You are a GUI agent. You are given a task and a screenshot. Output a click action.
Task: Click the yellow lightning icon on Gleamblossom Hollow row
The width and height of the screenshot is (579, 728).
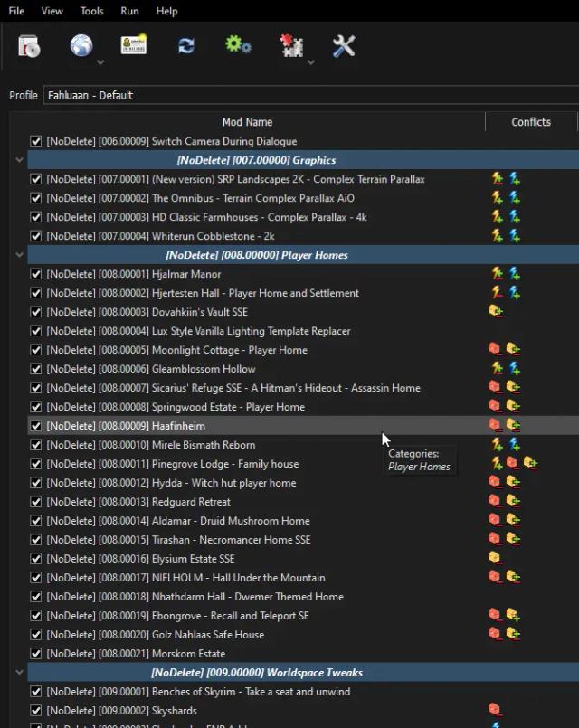(498, 369)
